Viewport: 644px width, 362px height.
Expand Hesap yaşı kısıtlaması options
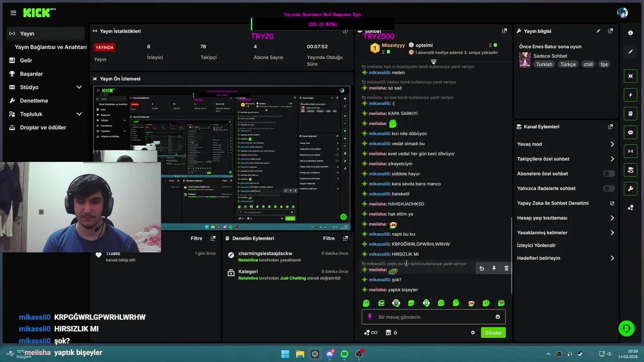tap(612, 218)
